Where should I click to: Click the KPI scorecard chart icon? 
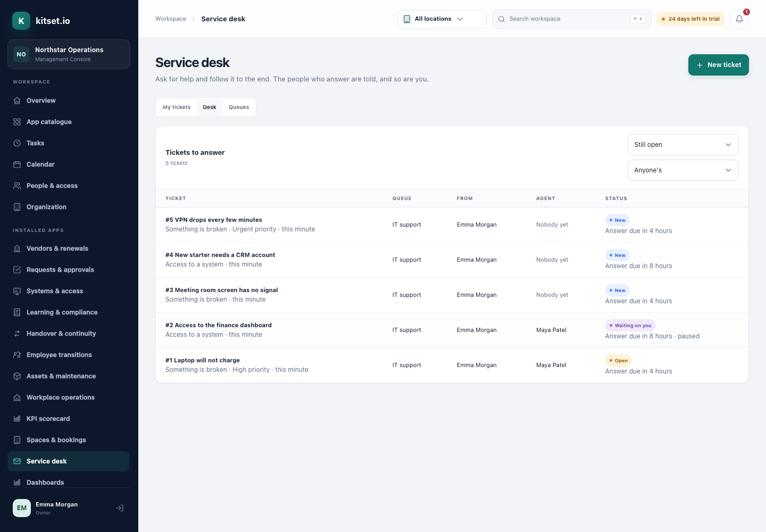point(17,419)
